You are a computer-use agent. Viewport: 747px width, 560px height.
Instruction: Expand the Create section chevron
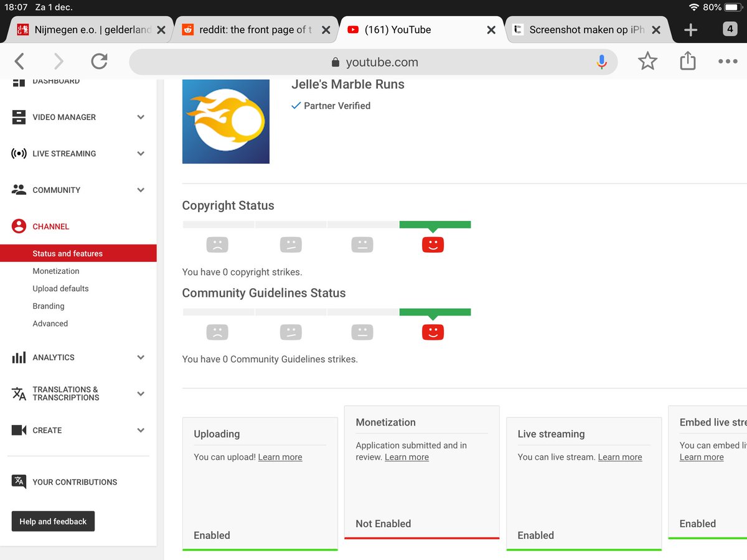click(x=141, y=430)
